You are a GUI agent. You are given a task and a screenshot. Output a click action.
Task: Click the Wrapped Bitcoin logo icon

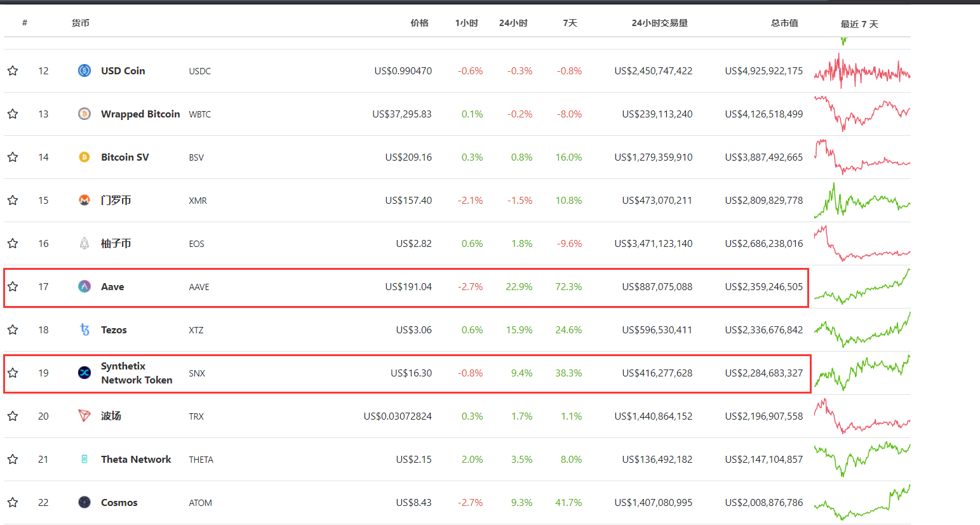[84, 114]
